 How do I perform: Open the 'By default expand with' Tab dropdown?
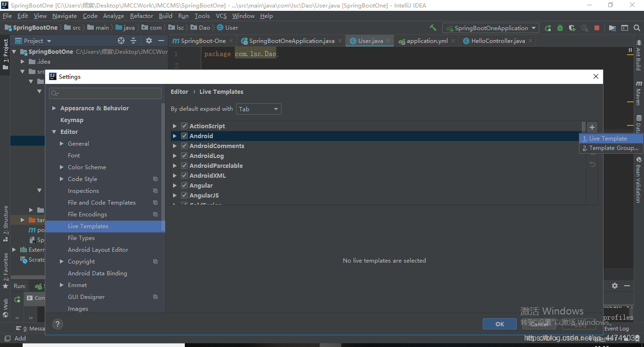pyautogui.click(x=259, y=109)
